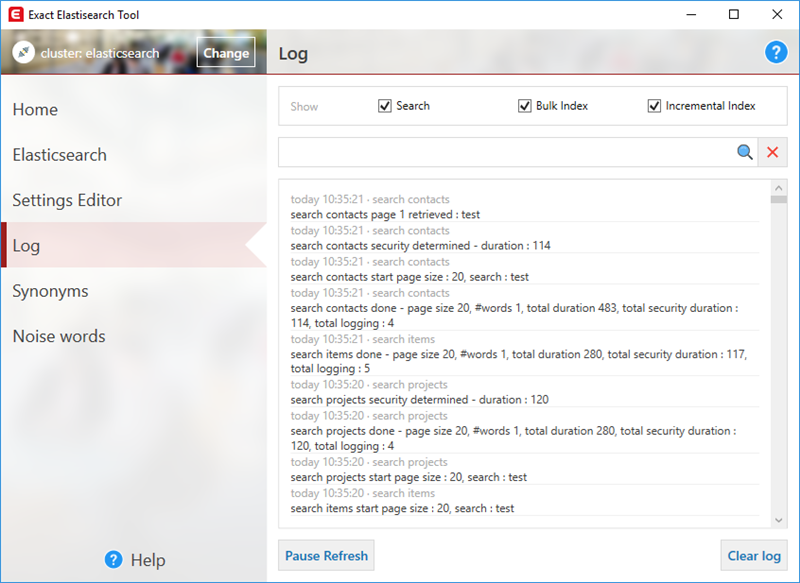The width and height of the screenshot is (800, 583).
Task: Click the red X clear search icon
Action: (772, 152)
